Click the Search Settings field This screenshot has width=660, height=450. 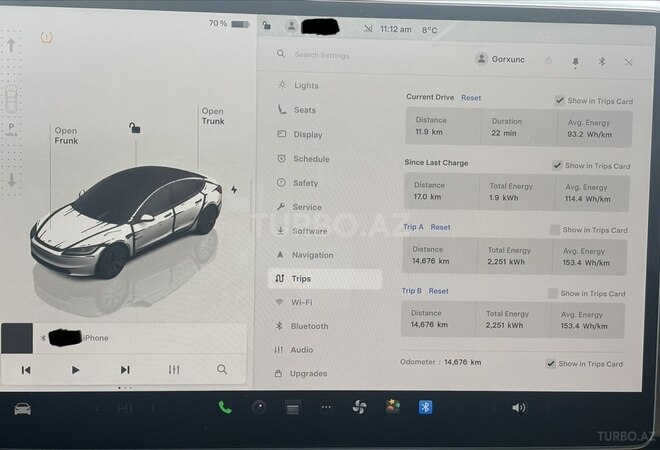click(322, 55)
